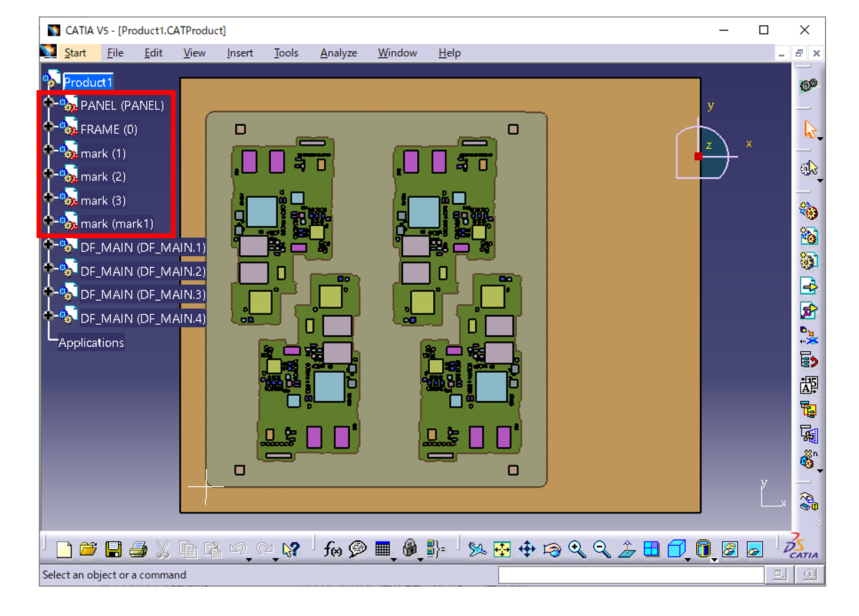Open the Insert menu
Viewport: 859px width, 616px height.
[239, 52]
